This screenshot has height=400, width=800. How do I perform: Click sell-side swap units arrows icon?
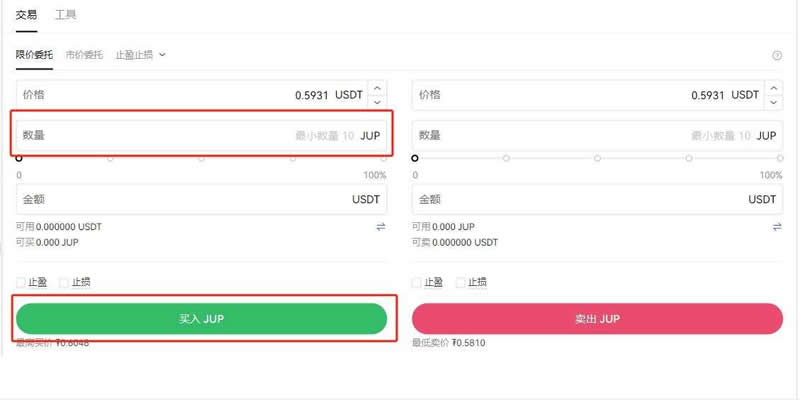click(777, 227)
